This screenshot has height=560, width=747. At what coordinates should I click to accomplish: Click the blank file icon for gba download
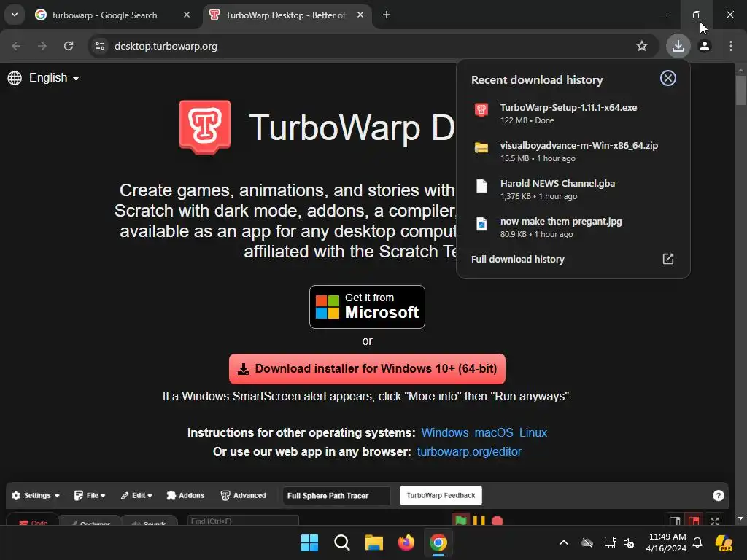[x=481, y=186]
